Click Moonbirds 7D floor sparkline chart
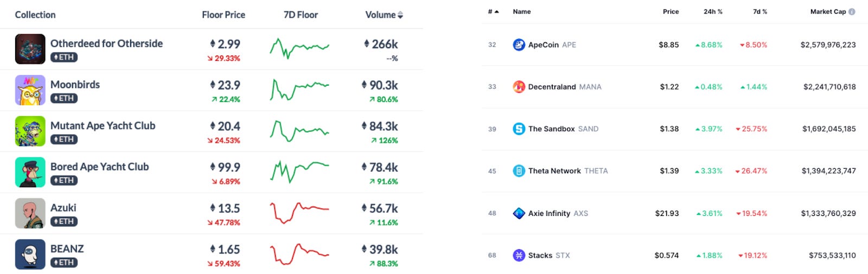The height and width of the screenshot is (274, 868). 299,90
